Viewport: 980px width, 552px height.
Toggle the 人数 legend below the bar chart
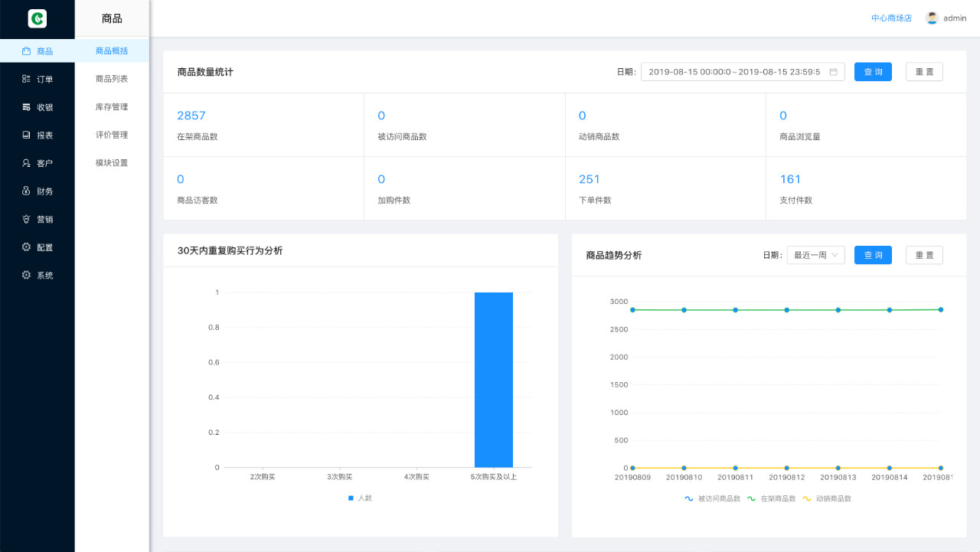point(360,498)
